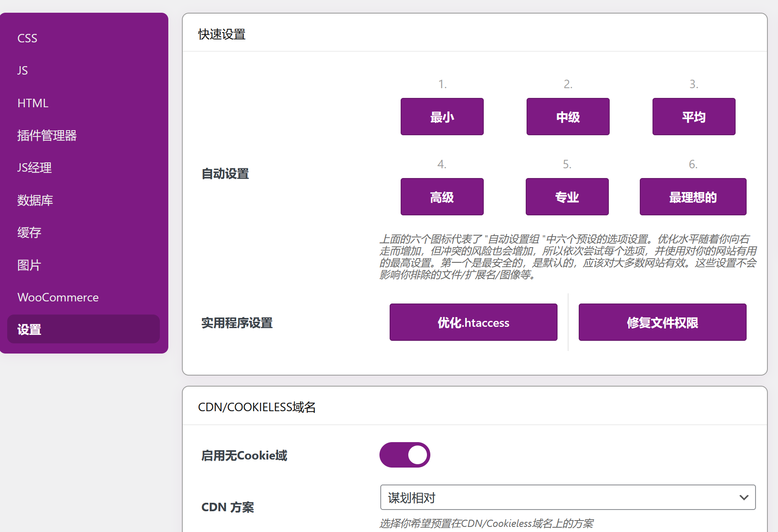
Task: Navigate to 图片 settings
Action: coord(29,265)
